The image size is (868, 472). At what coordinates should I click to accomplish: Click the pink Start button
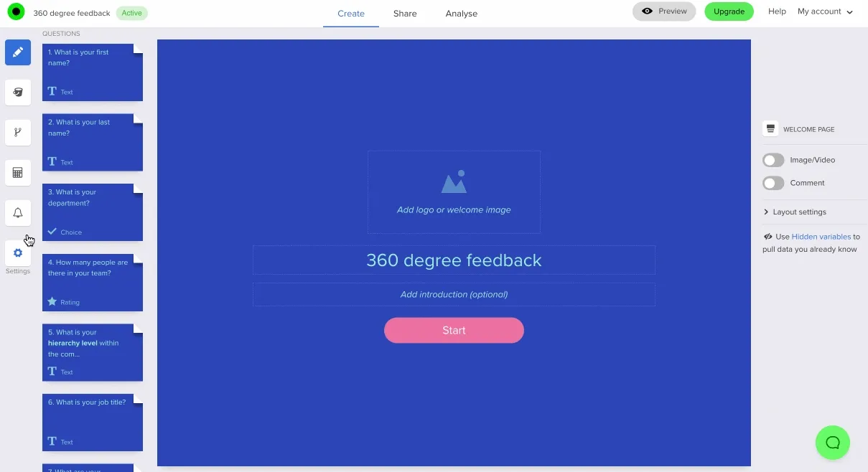coord(454,330)
